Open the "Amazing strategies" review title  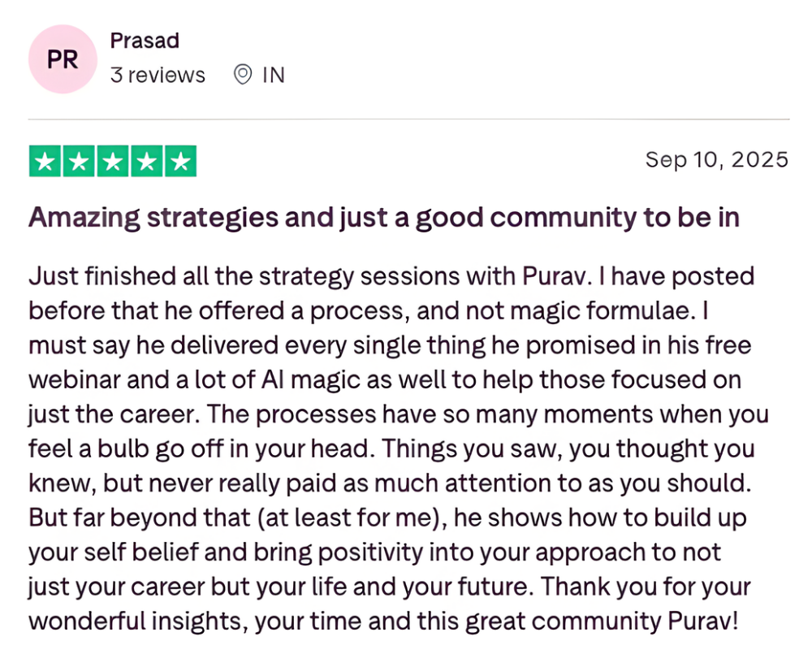(x=383, y=218)
